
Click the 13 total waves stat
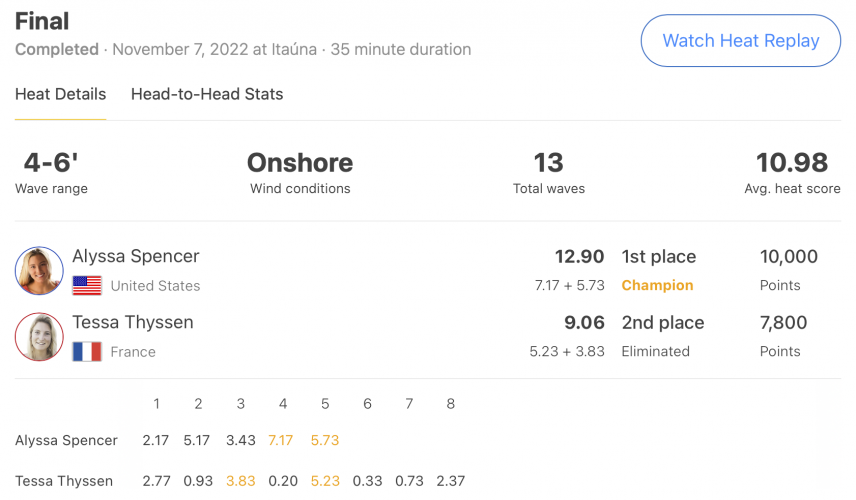548,163
